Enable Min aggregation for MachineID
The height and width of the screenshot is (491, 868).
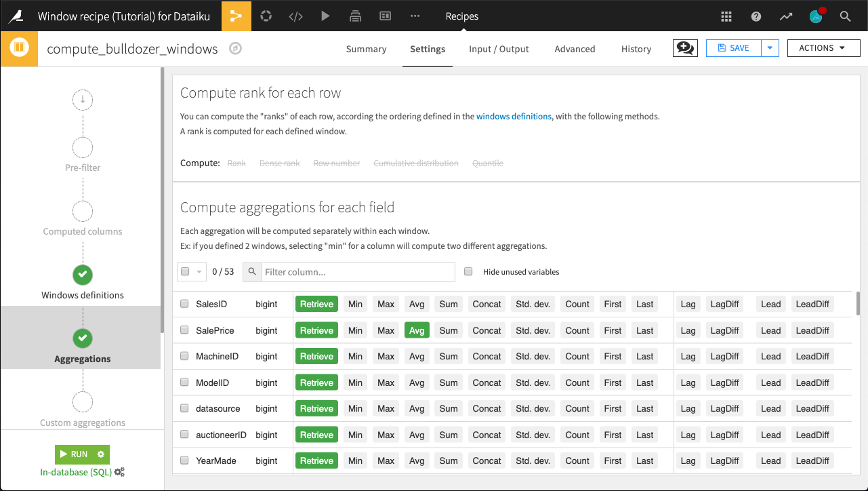click(355, 356)
